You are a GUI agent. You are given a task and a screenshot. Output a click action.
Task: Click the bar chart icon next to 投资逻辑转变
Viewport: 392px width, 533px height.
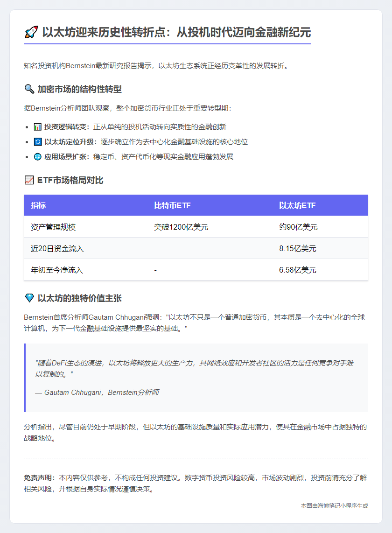click(38, 127)
